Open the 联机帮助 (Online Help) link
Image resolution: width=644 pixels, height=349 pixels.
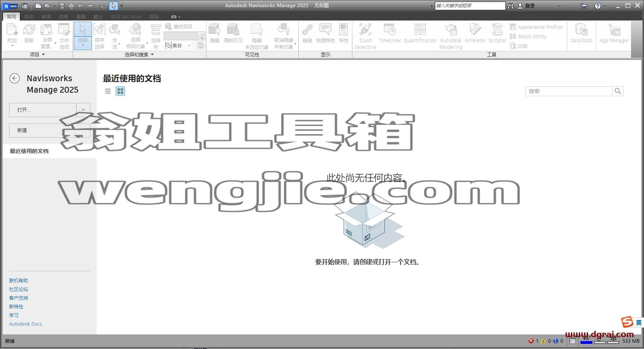(19, 281)
